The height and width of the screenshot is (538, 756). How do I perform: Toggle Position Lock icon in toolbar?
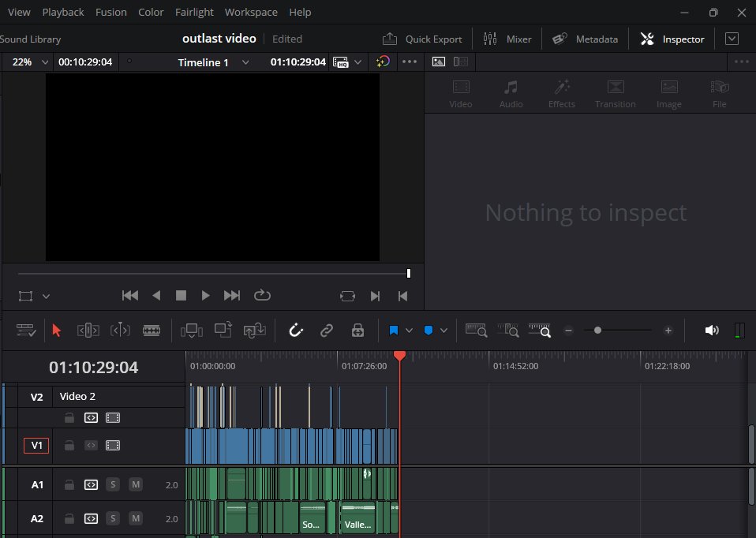[357, 331]
